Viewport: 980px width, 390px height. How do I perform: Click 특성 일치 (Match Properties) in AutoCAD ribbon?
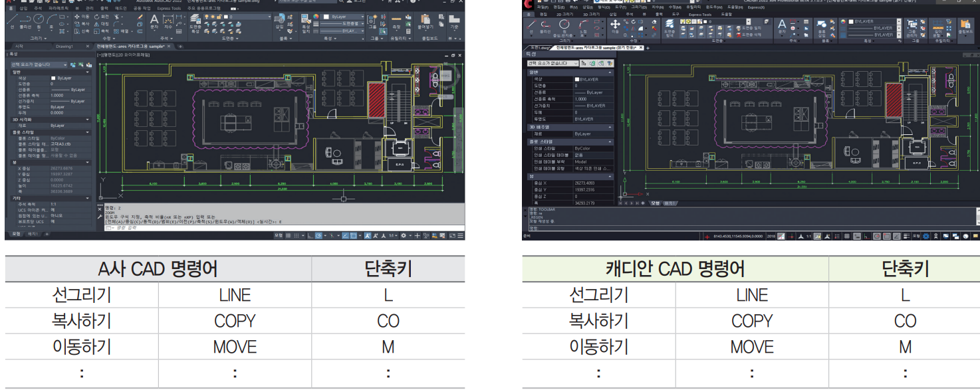pos(306,23)
